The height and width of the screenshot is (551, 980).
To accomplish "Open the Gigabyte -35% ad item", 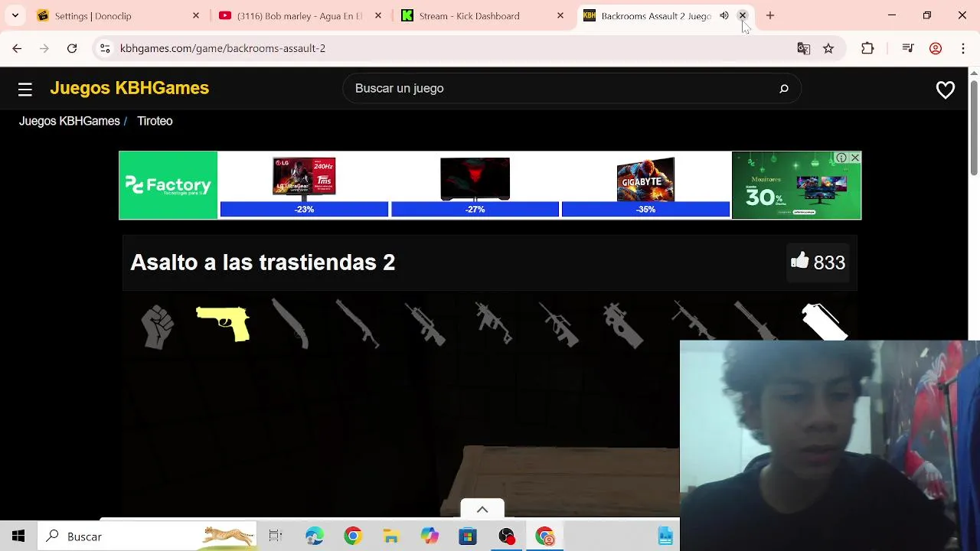I will pos(645,187).
